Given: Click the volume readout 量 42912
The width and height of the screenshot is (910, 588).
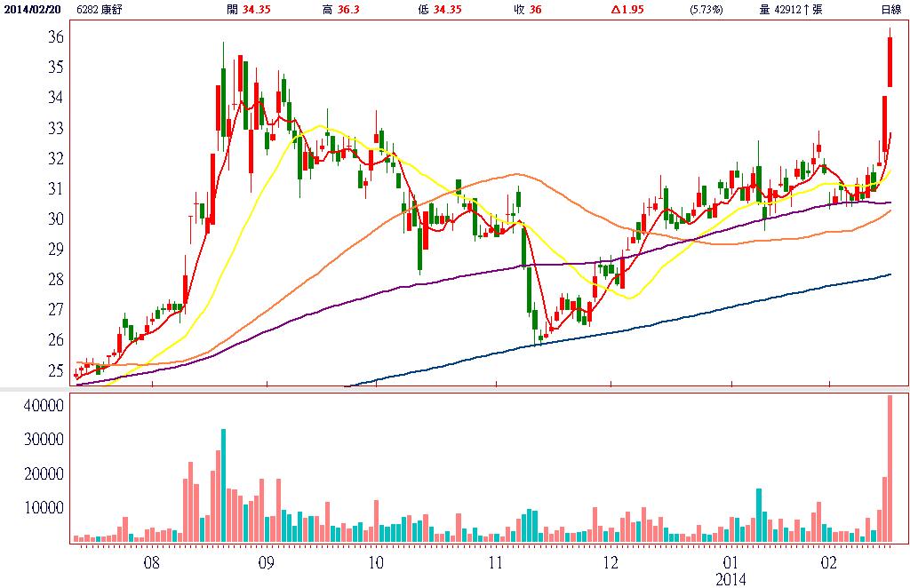Looking at the screenshot, I should (x=791, y=10).
